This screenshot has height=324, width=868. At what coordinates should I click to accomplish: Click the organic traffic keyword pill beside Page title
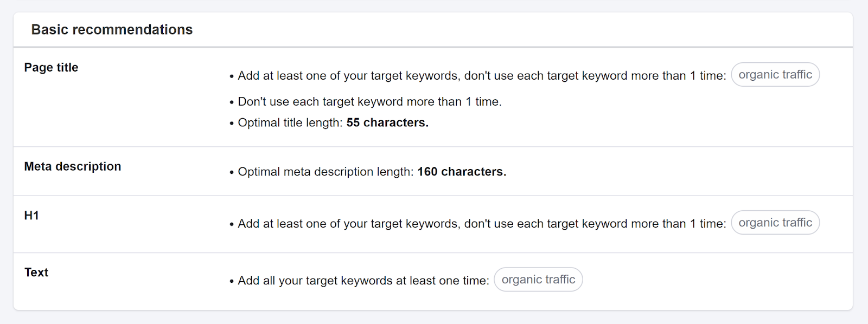(x=775, y=75)
